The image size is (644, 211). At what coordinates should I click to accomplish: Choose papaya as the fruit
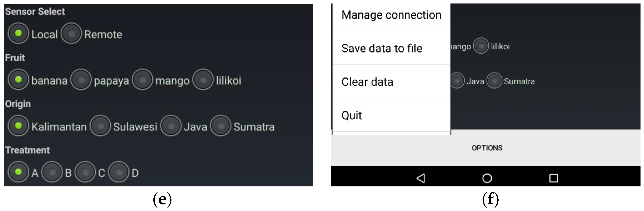pyautogui.click(x=81, y=80)
